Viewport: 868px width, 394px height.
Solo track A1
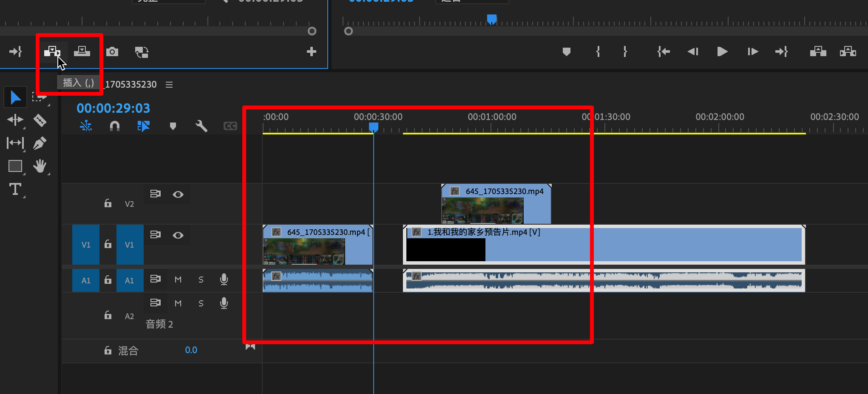point(201,280)
